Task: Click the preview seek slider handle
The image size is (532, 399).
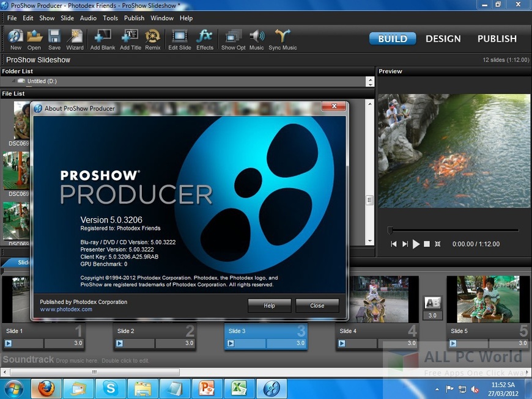Action: pyautogui.click(x=391, y=229)
